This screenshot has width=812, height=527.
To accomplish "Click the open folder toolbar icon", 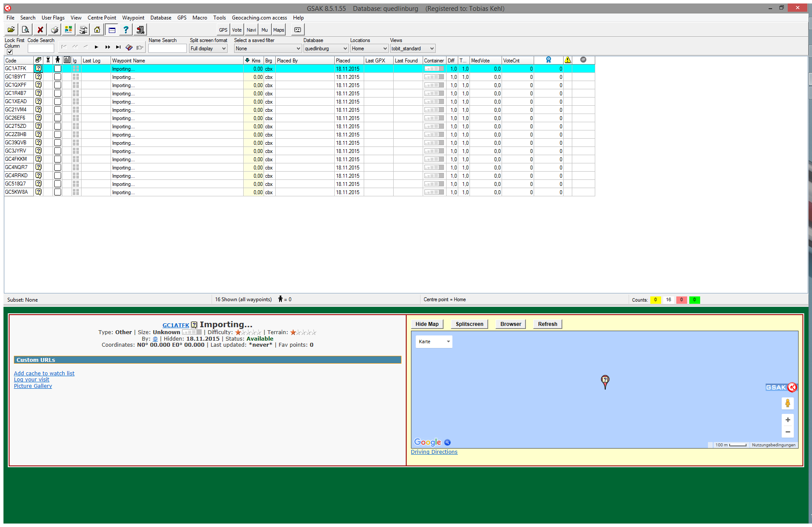I will coord(11,29).
